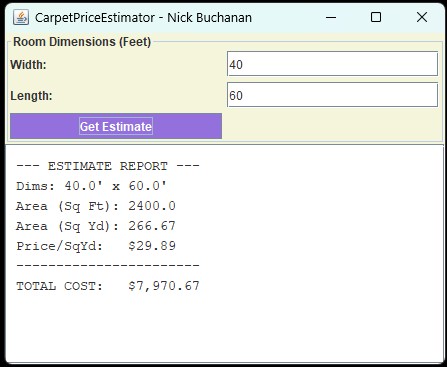
Task: Minimize the CarpetPriceEstimator window
Action: click(x=331, y=17)
